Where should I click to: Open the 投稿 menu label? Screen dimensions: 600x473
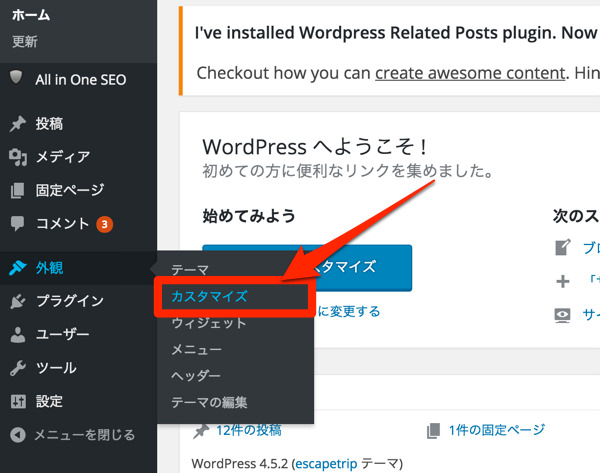pyautogui.click(x=49, y=124)
